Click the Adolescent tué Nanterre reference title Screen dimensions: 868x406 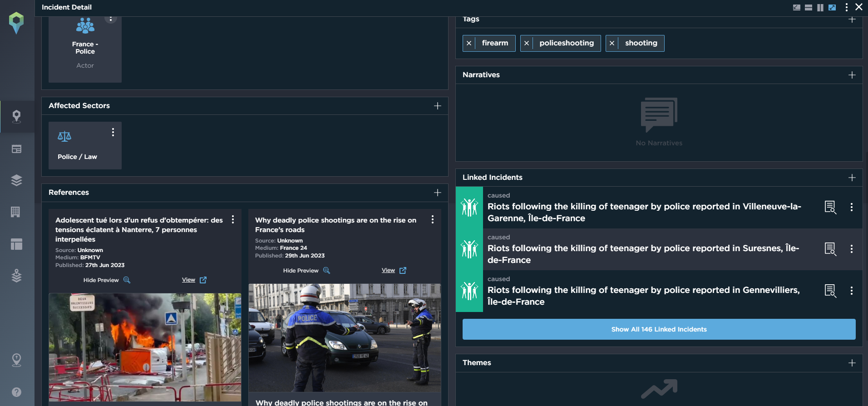[139, 230]
